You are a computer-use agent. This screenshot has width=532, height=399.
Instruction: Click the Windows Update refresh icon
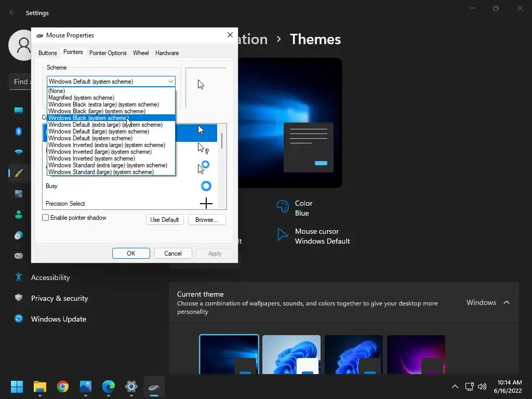coord(19,318)
